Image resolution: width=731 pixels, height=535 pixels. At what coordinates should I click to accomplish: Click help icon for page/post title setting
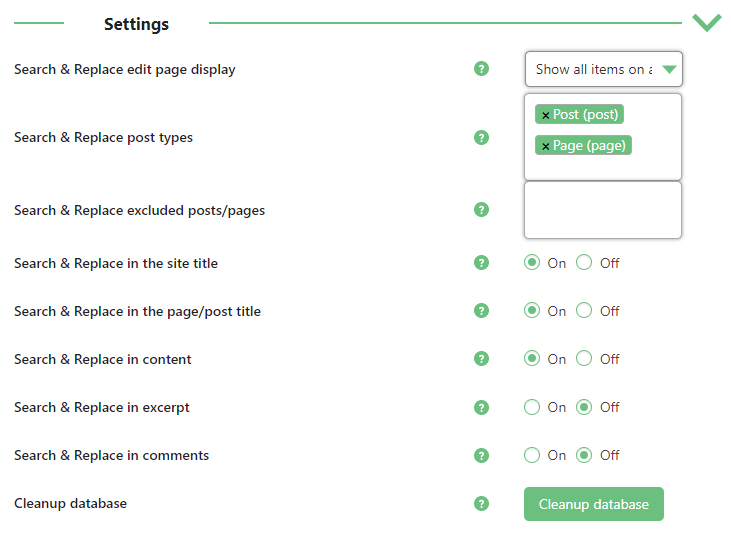click(481, 311)
